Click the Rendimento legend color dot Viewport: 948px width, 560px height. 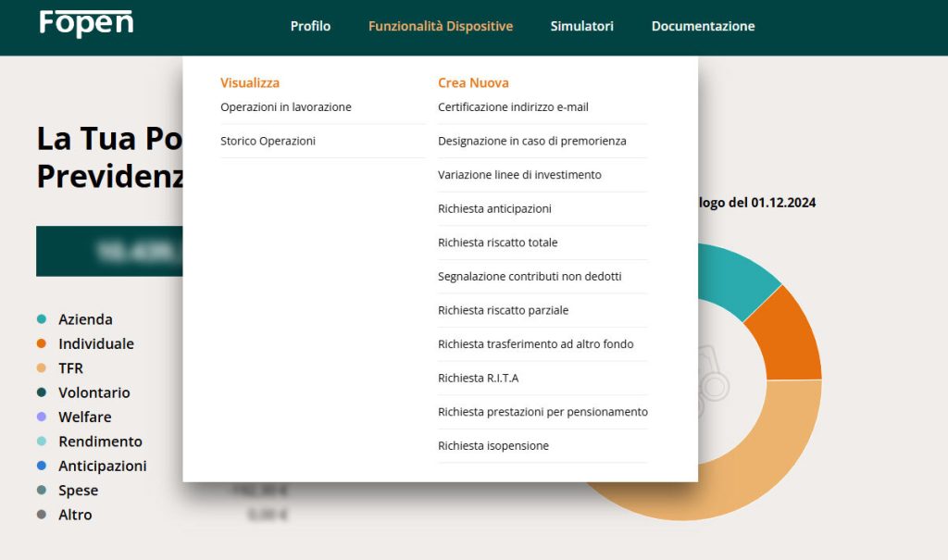point(40,442)
